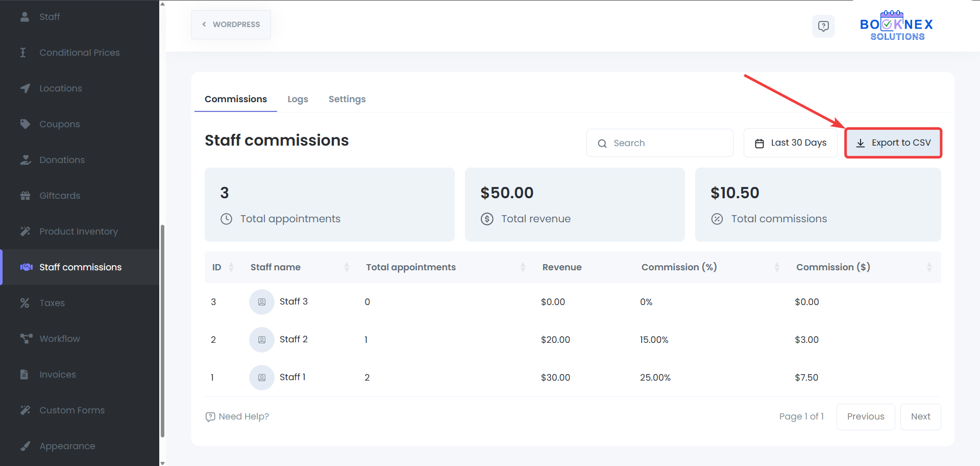The width and height of the screenshot is (980, 466).
Task: Open Donations using its hand icon
Action: 24,159
